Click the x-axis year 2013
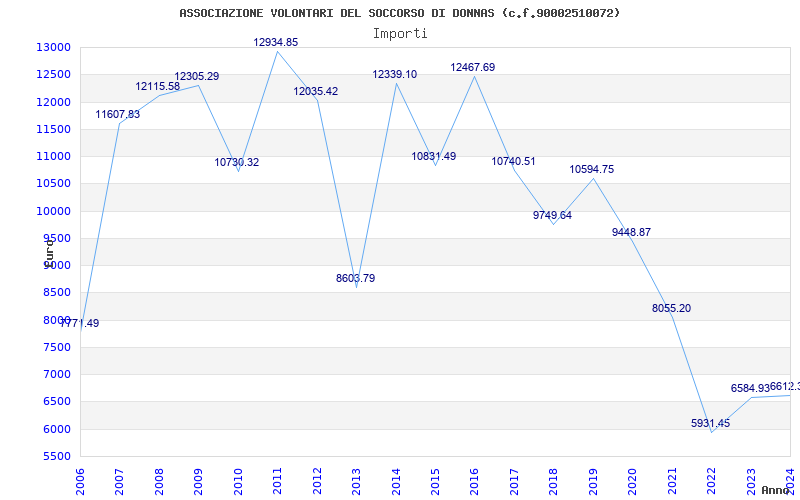800x500 pixels. coord(357,481)
